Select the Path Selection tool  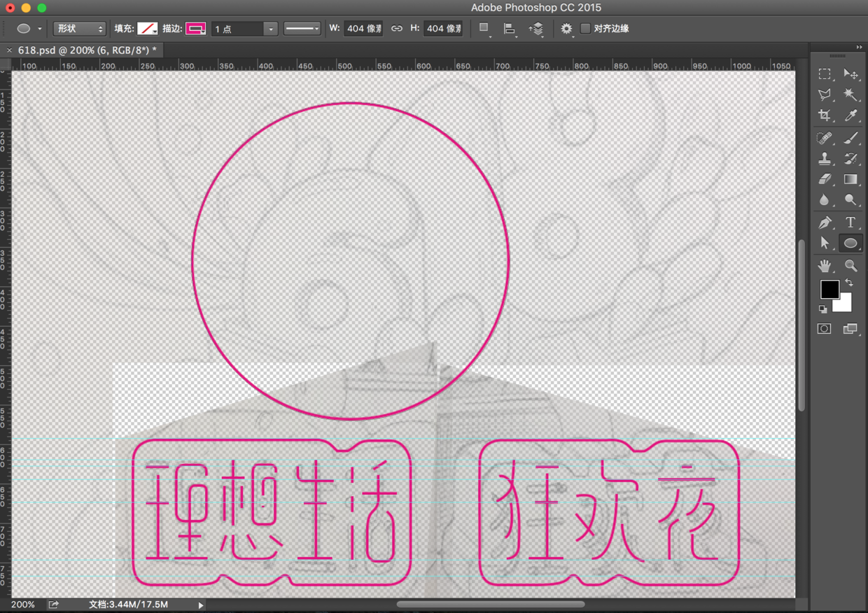coord(825,243)
